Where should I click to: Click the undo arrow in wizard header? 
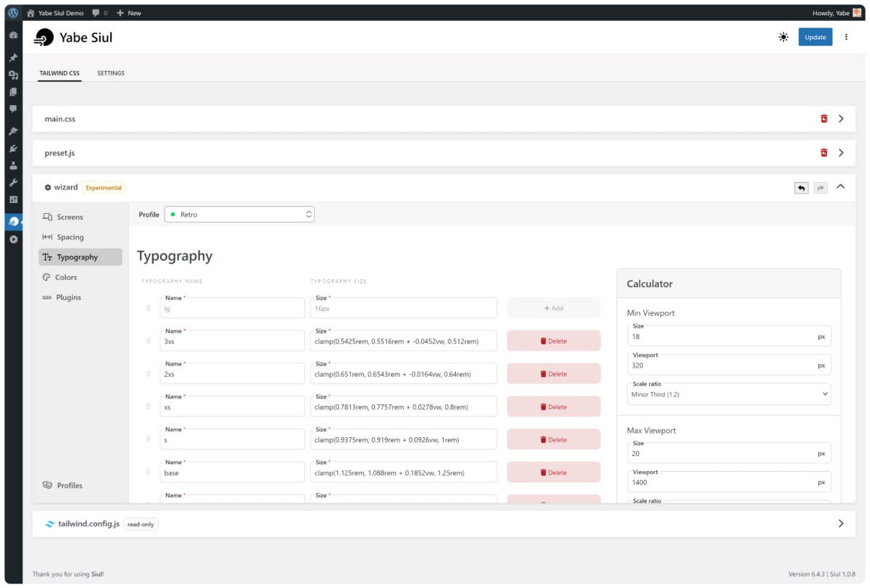coord(801,188)
